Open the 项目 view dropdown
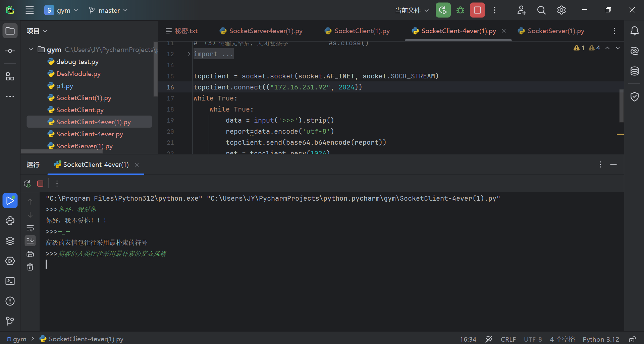 (x=37, y=31)
